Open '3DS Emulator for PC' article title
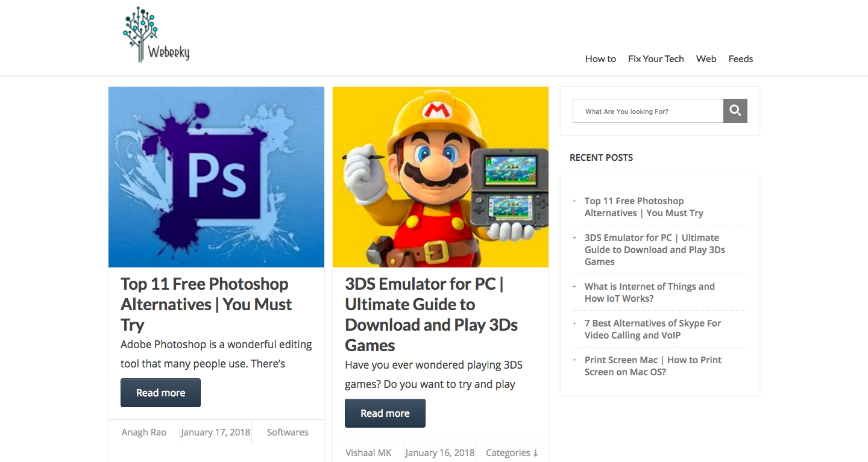Viewport: 868px width, 462px height. pos(432,314)
